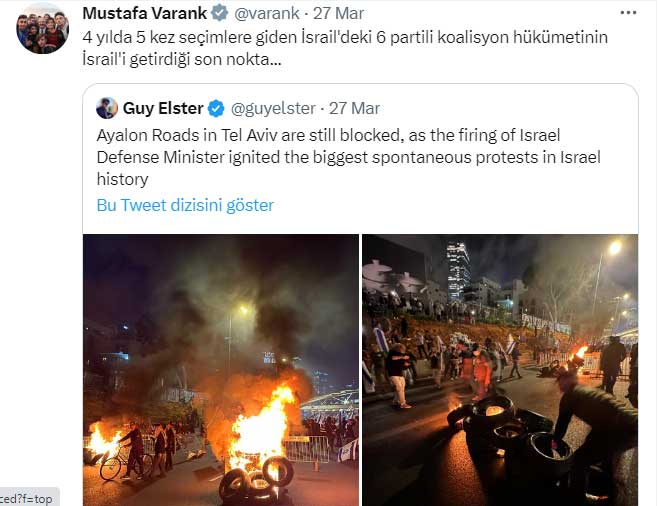The height and width of the screenshot is (506, 658).
Task: Click Varank's 27 Mar tweet timestamp
Action: (338, 13)
